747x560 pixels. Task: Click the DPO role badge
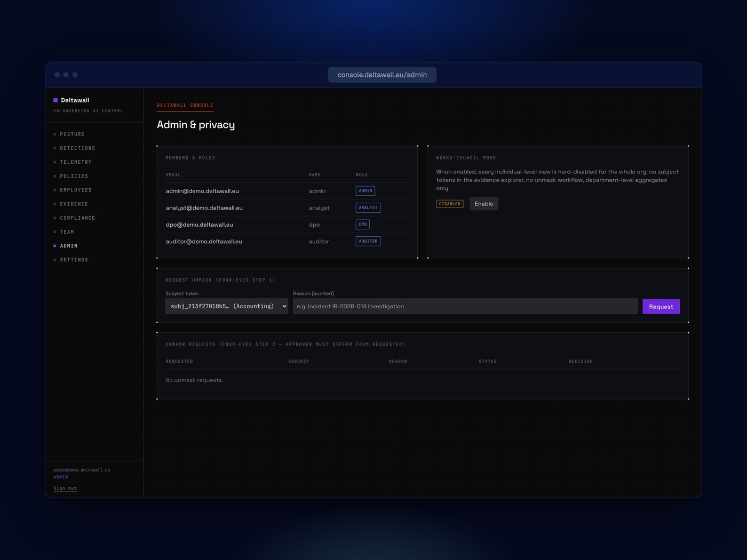point(363,225)
